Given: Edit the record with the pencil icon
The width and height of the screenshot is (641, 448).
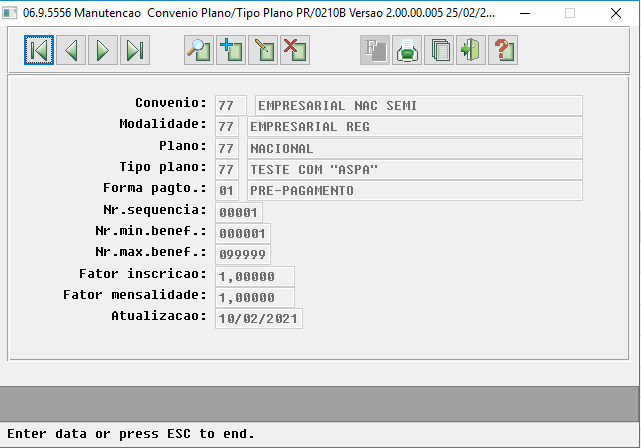Looking at the screenshot, I should click(x=263, y=50).
